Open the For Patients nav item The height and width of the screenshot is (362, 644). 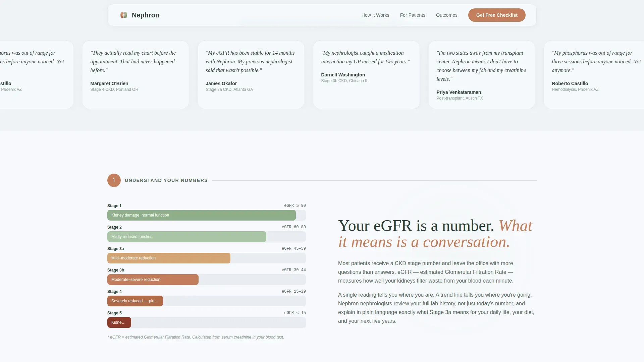coord(413,15)
